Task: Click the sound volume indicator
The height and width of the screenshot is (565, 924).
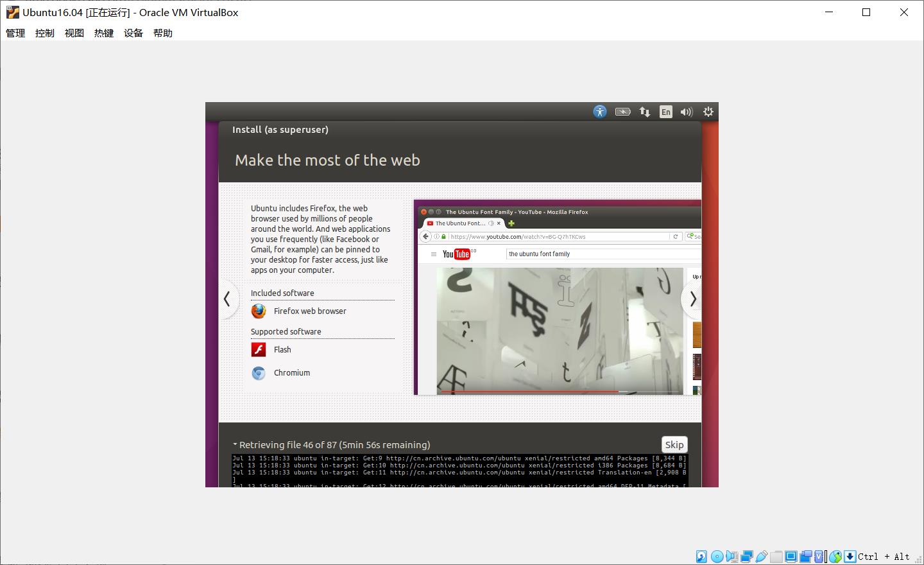Action: (687, 112)
